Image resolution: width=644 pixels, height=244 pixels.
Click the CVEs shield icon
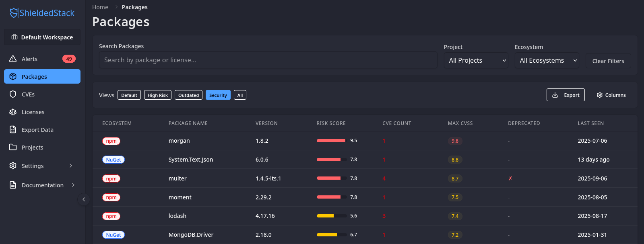(x=13, y=94)
